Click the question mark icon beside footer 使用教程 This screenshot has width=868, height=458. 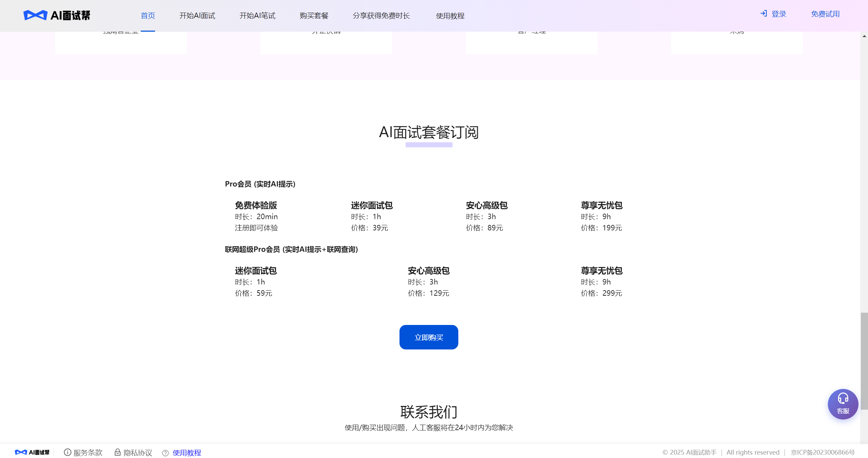click(165, 453)
